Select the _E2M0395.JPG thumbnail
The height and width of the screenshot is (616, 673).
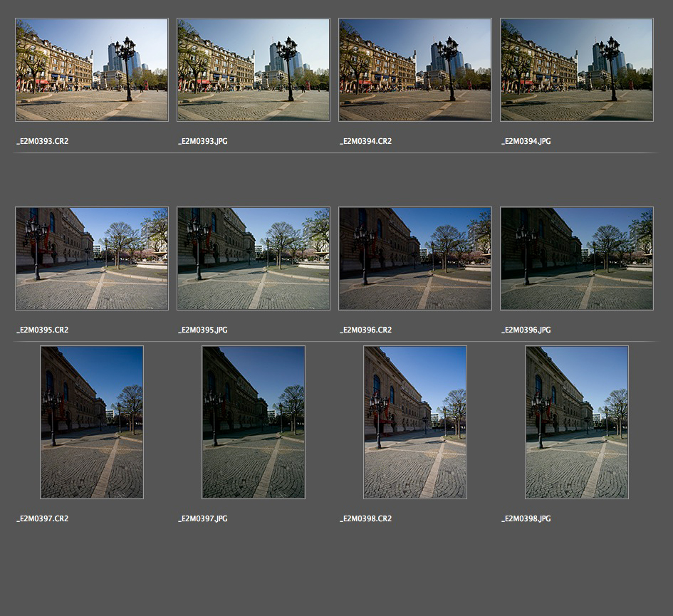254,259
